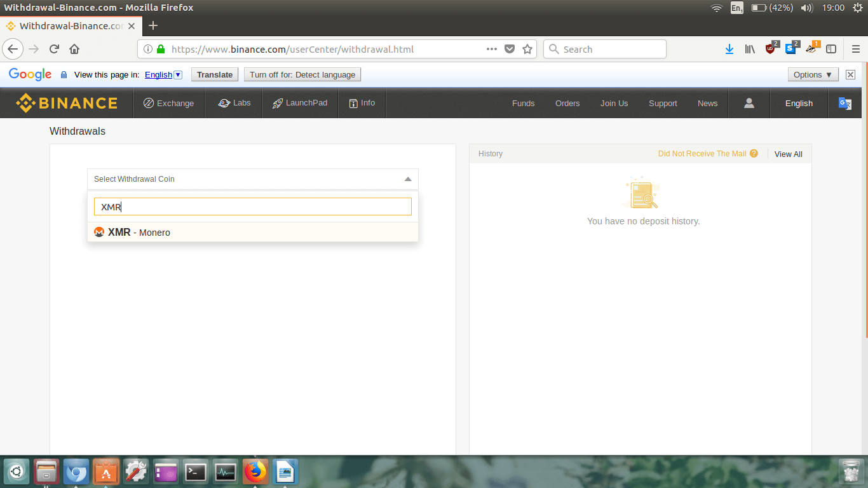Reload the page with refresh icon

(x=54, y=49)
